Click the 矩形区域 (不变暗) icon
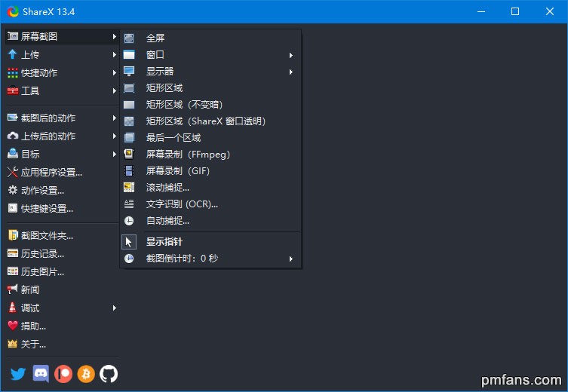Screen dimensions: 568x392 point(129,105)
